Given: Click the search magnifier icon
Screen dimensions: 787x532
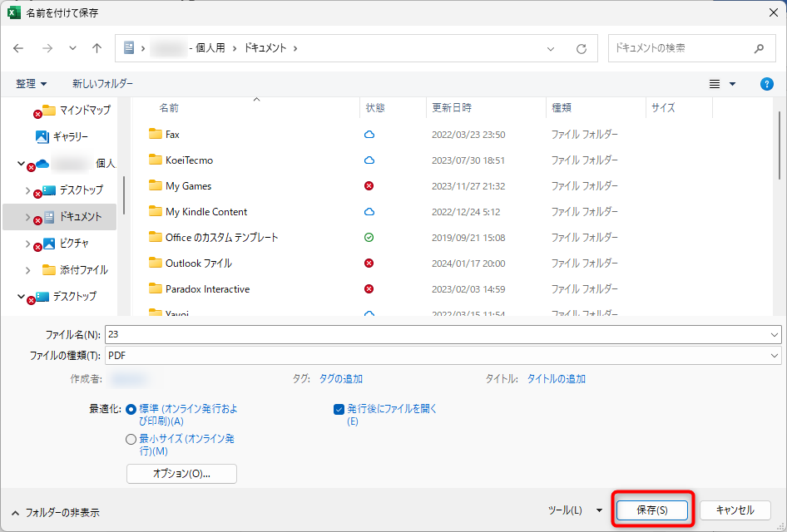Looking at the screenshot, I should coord(759,49).
